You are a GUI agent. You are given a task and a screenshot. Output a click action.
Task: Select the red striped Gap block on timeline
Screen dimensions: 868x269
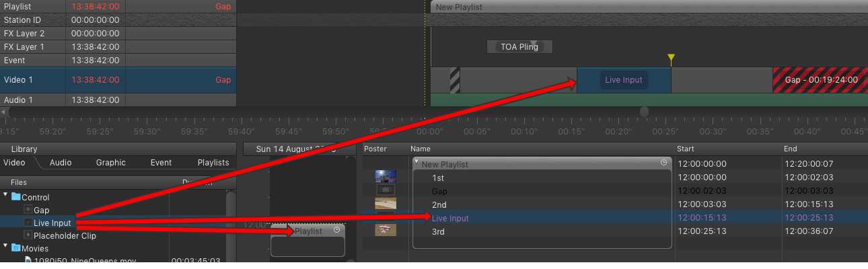(820, 80)
